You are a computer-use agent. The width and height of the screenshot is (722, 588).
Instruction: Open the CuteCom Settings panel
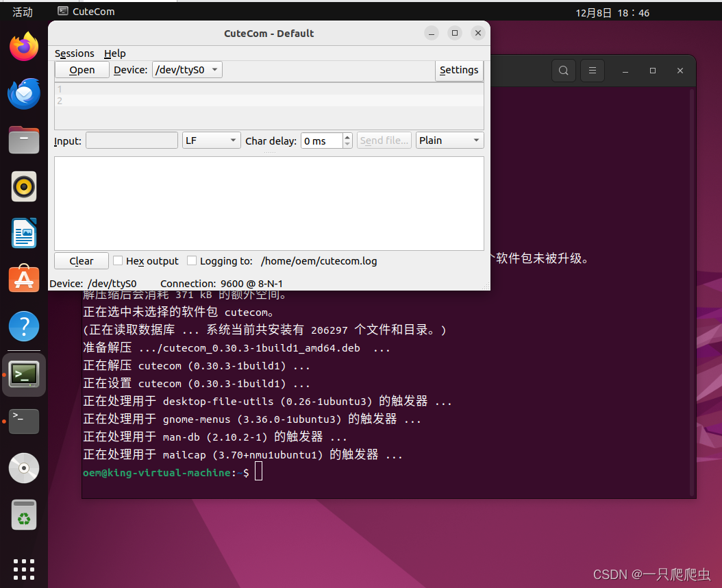pyautogui.click(x=459, y=69)
